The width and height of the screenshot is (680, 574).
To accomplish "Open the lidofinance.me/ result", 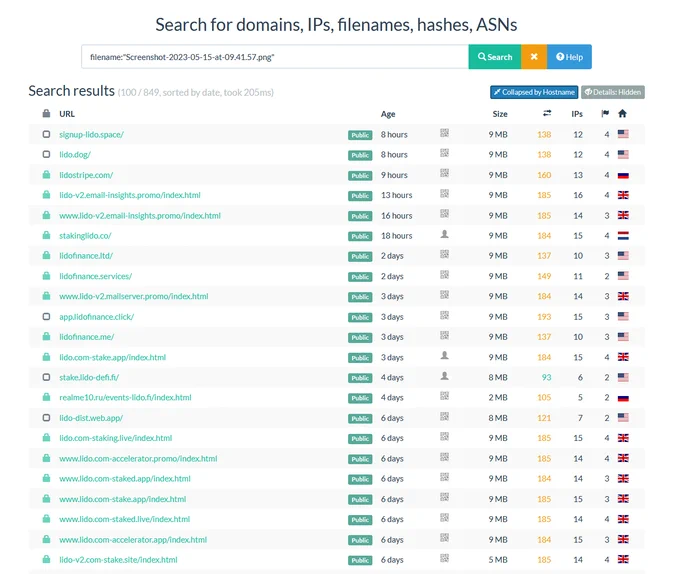I will click(x=87, y=337).
